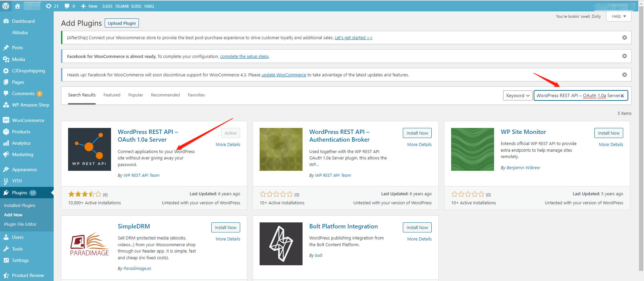This screenshot has width=644, height=281.
Task: Dismiss the Facebook almost ready notice
Action: point(624,56)
